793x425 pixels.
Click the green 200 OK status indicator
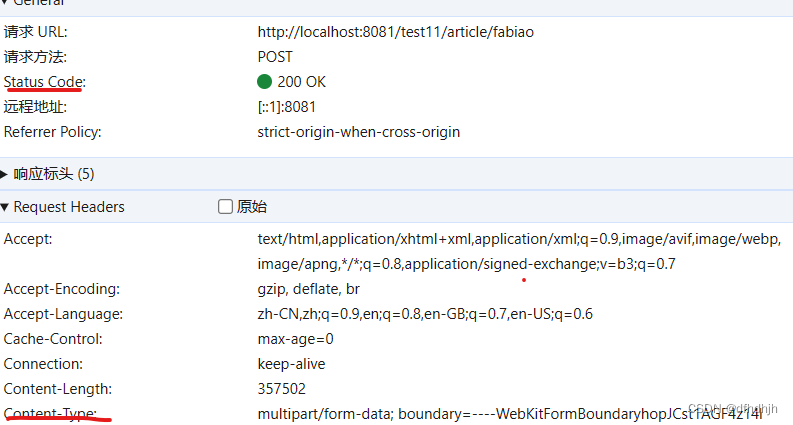tap(264, 81)
